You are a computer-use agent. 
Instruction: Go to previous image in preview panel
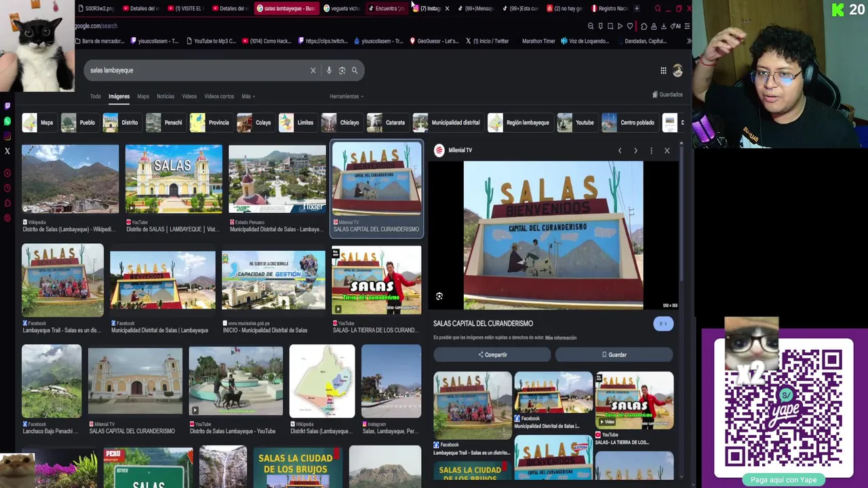tap(619, 150)
